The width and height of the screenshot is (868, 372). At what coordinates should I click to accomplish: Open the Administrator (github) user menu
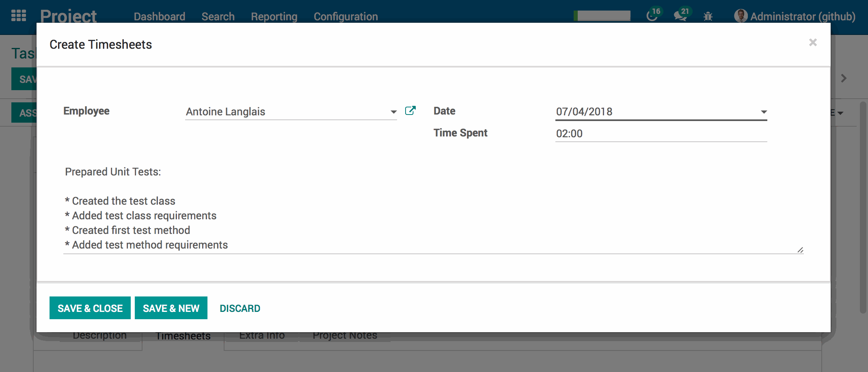point(795,16)
